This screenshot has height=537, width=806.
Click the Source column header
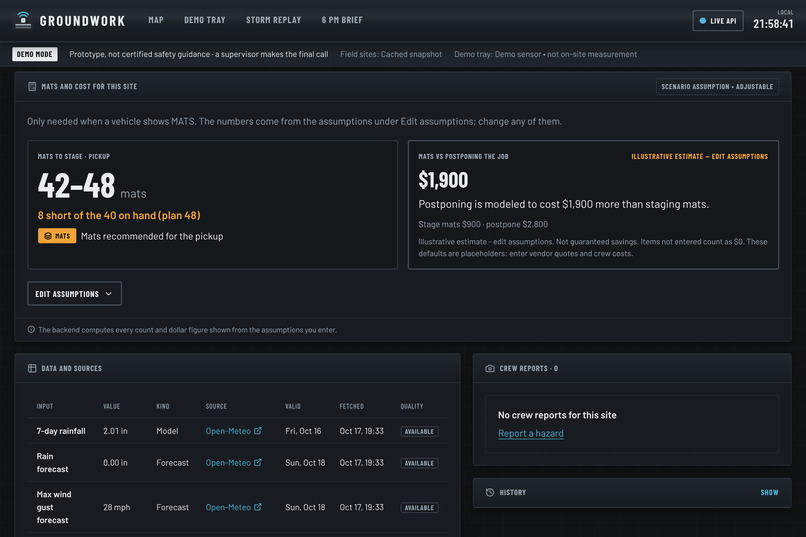pyautogui.click(x=216, y=406)
